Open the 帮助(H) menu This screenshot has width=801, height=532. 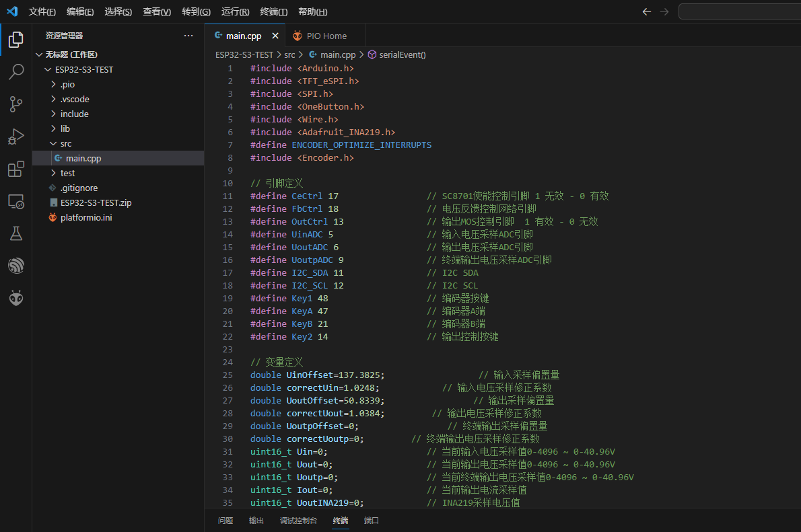click(x=312, y=11)
